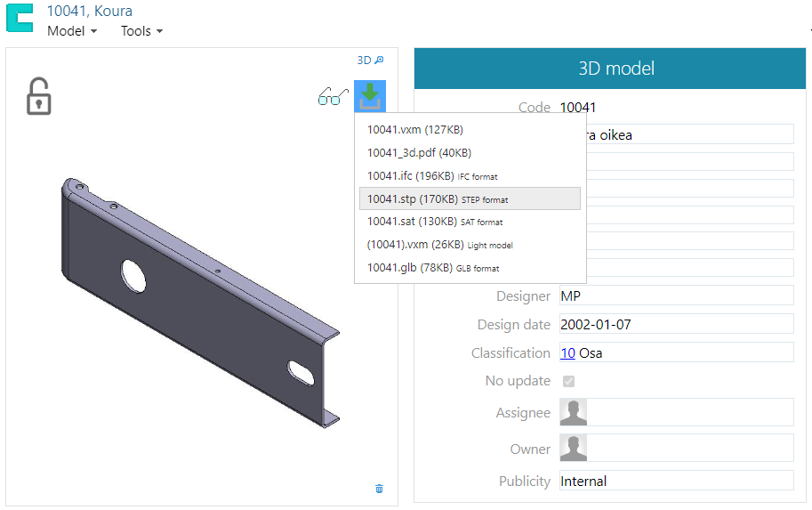
Task: Click the unlocked padlock icon
Action: [37, 96]
